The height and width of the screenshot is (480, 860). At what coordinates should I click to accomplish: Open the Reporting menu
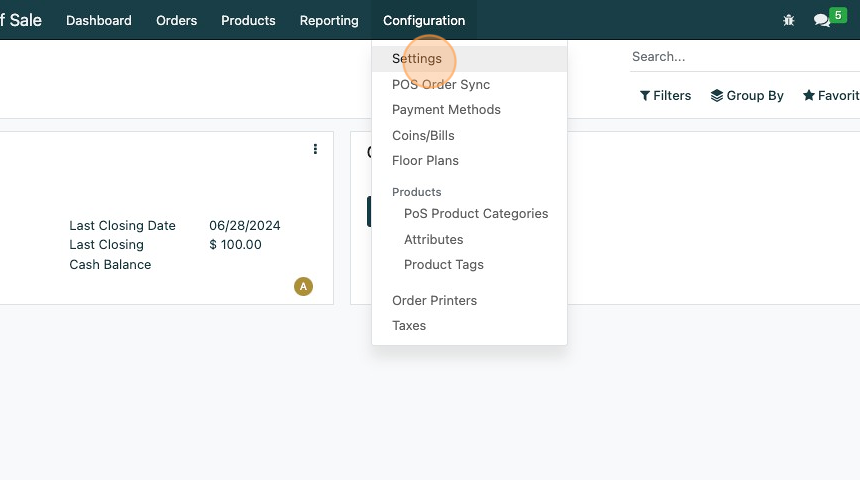[x=329, y=20]
